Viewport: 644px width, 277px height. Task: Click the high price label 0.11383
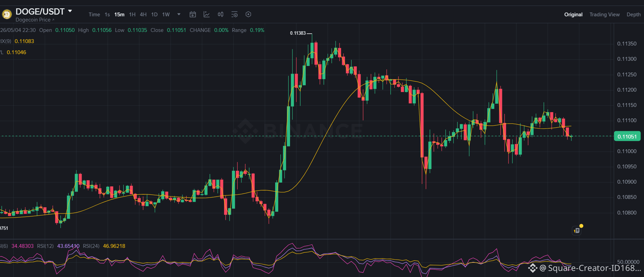[x=298, y=33]
